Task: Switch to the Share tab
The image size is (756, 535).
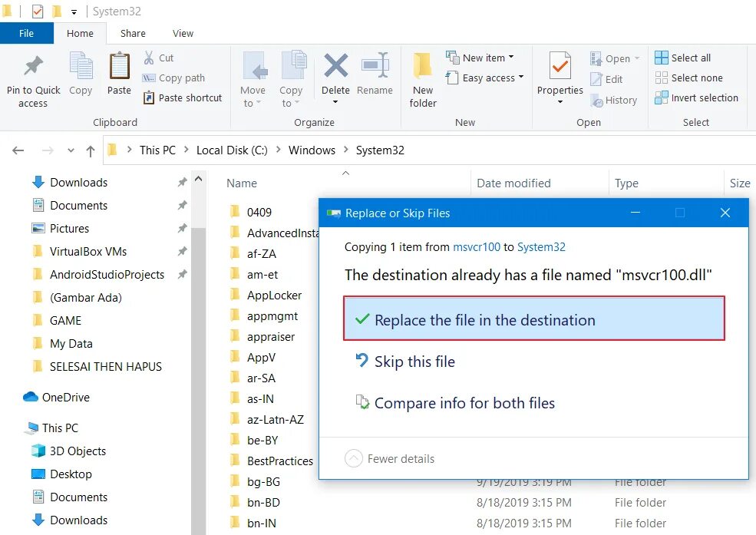Action: pyautogui.click(x=133, y=33)
